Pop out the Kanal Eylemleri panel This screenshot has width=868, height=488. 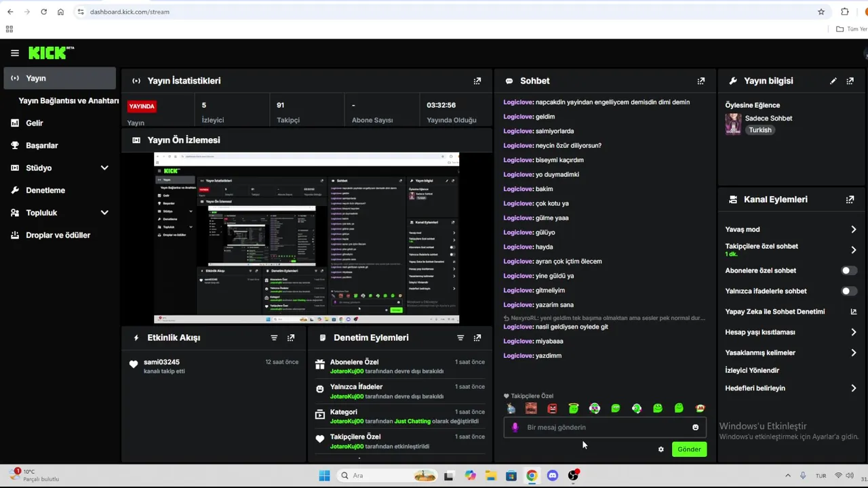click(x=850, y=199)
